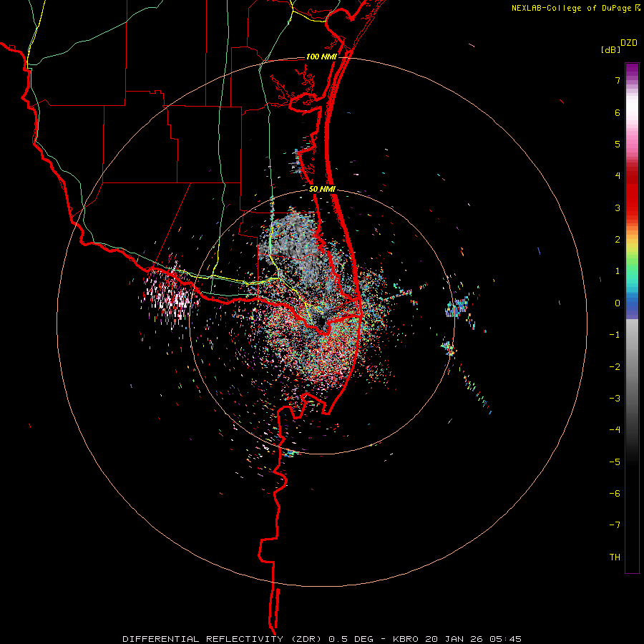Image resolution: width=644 pixels, height=644 pixels.
Task: Click the -6 value on color scale
Action: point(615,494)
